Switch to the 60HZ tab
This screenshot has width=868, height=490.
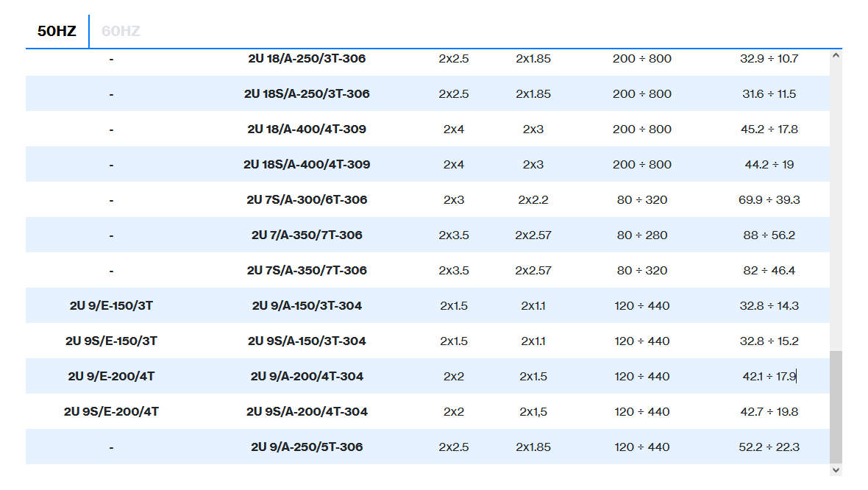click(x=121, y=31)
